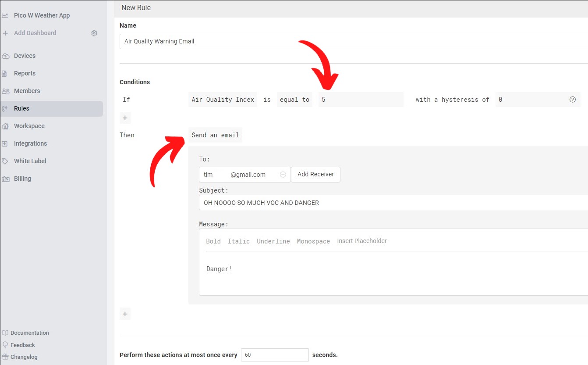Image resolution: width=588 pixels, height=365 pixels.
Task: Open the Billing page
Action: pos(22,179)
